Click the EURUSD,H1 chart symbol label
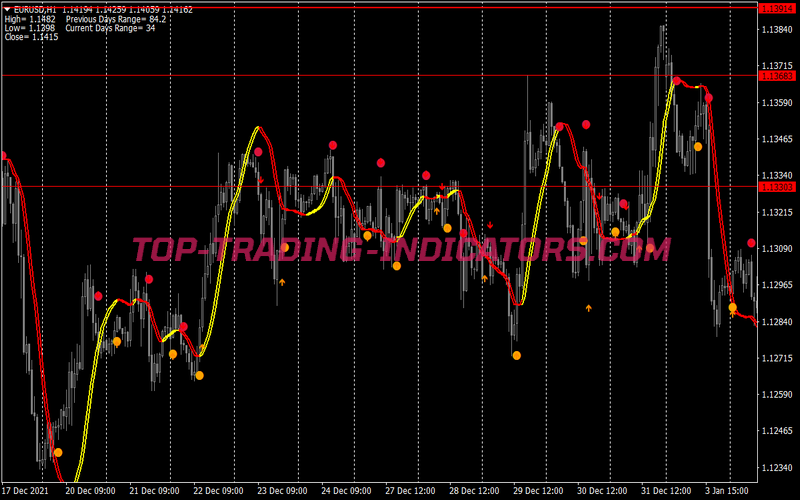The height and width of the screenshot is (500, 800). point(35,10)
